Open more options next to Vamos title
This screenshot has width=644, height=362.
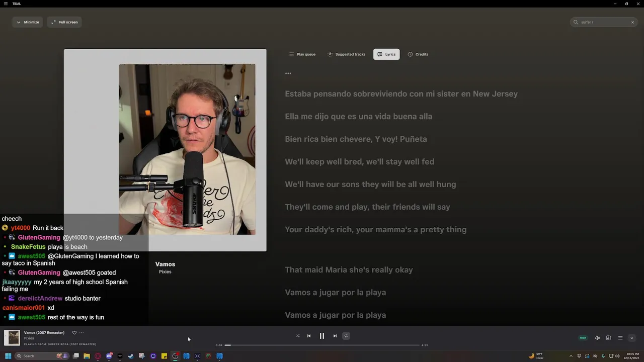pos(82,332)
